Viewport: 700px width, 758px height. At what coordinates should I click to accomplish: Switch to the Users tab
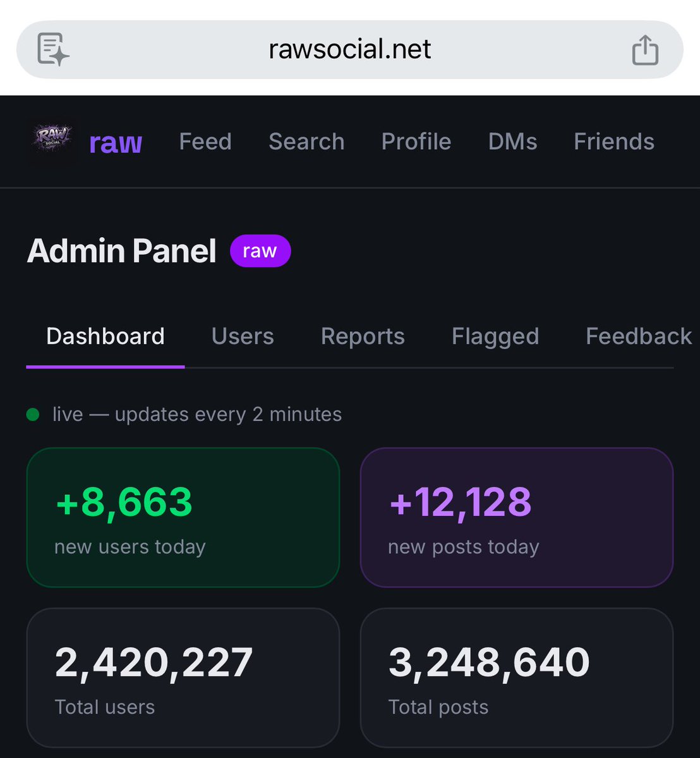pyautogui.click(x=243, y=336)
